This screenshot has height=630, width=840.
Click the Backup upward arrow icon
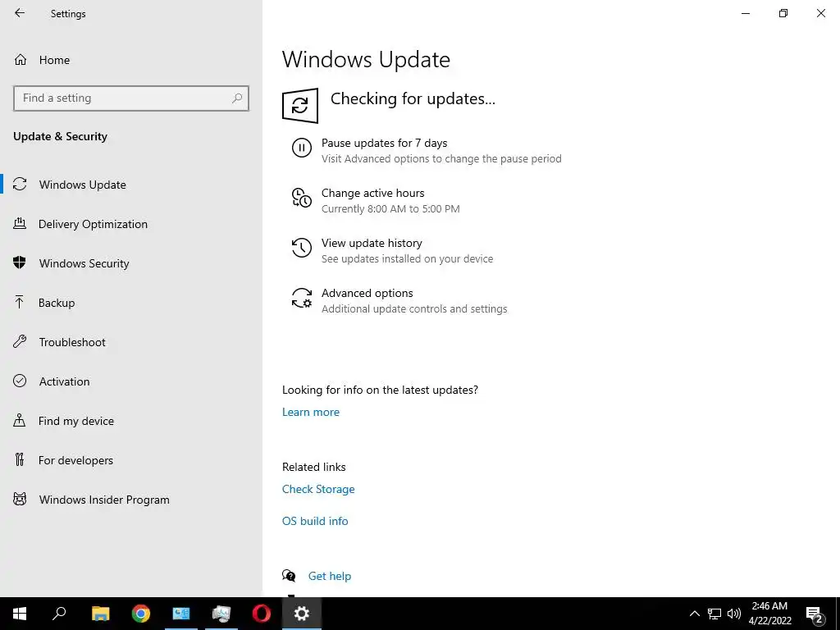[20, 302]
